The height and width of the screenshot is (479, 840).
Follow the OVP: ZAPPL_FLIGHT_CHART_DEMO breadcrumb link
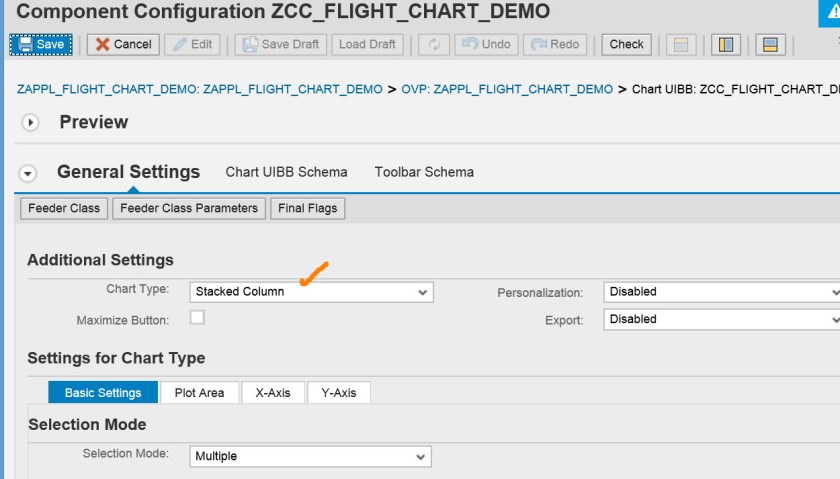(x=507, y=89)
